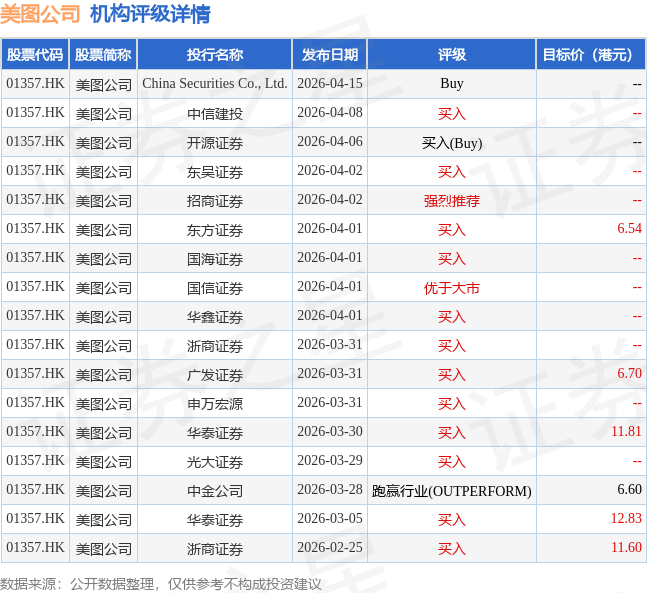Click the 优于大市 rating cell

tap(452, 288)
